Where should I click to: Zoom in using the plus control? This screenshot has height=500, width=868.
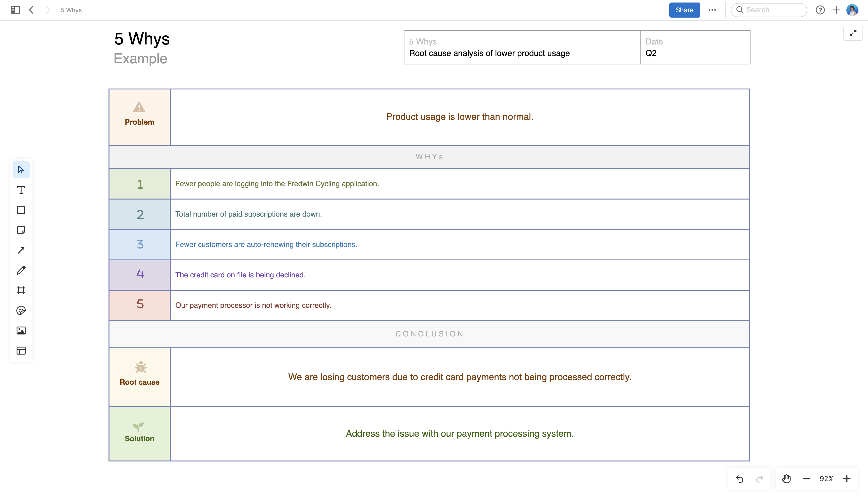point(847,478)
